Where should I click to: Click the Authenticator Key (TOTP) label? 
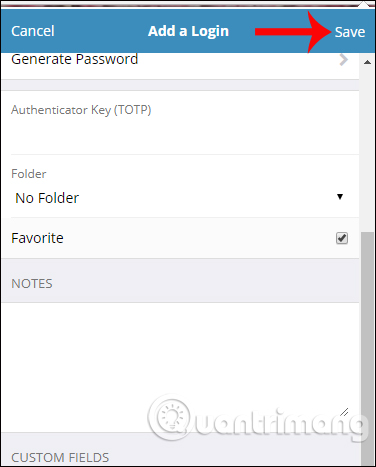(x=81, y=110)
